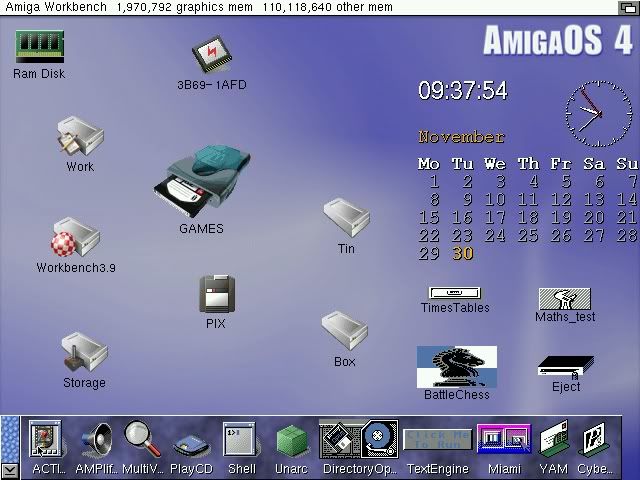
Task: Click the TextEngine dock icon
Action: (x=437, y=439)
